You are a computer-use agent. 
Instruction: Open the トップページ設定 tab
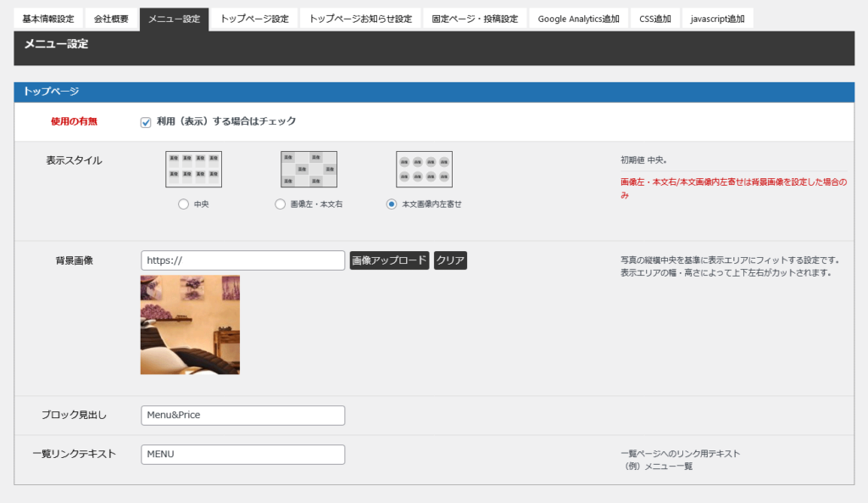[x=254, y=19]
